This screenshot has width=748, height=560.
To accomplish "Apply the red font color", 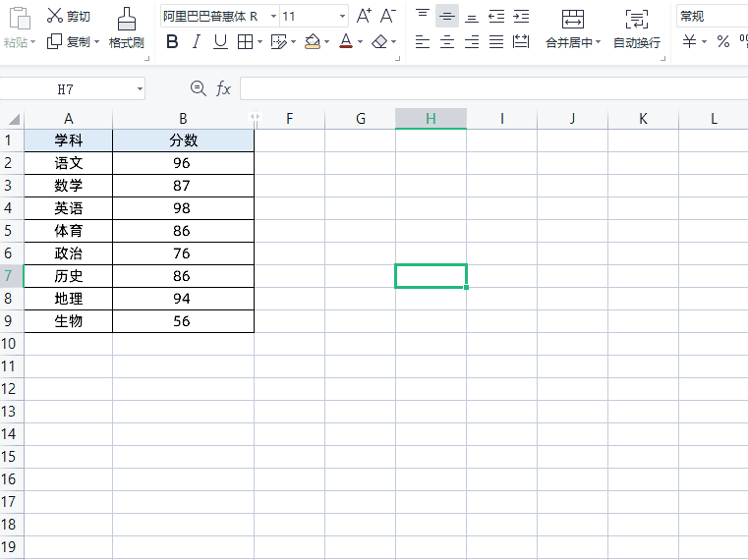I will (x=346, y=41).
